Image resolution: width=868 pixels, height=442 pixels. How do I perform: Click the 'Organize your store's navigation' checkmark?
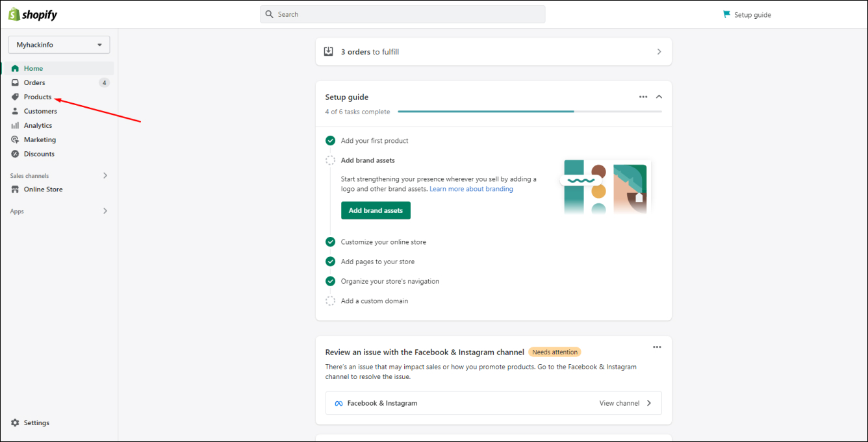(x=330, y=281)
